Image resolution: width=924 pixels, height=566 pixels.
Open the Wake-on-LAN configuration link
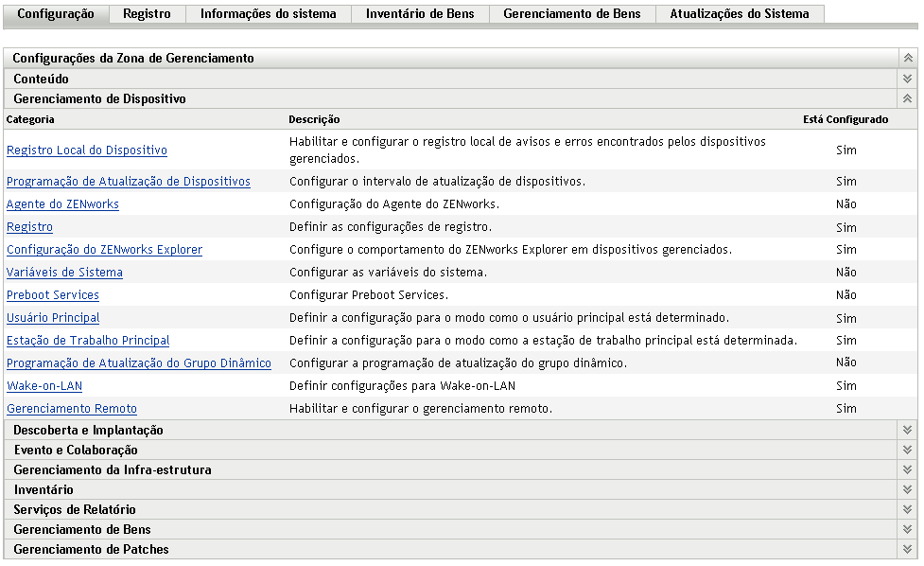[x=45, y=385]
